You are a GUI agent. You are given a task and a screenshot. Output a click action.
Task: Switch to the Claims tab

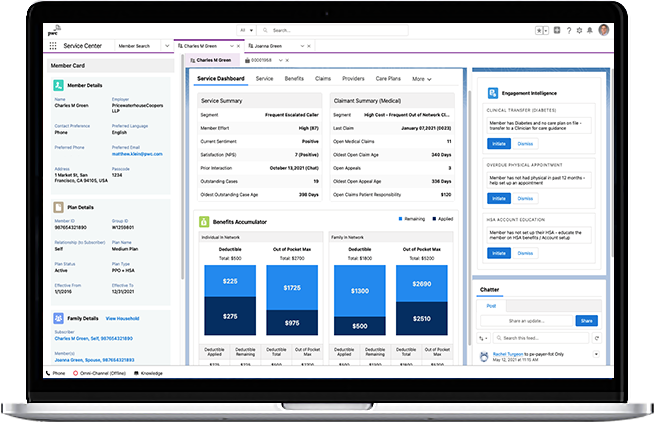[323, 78]
